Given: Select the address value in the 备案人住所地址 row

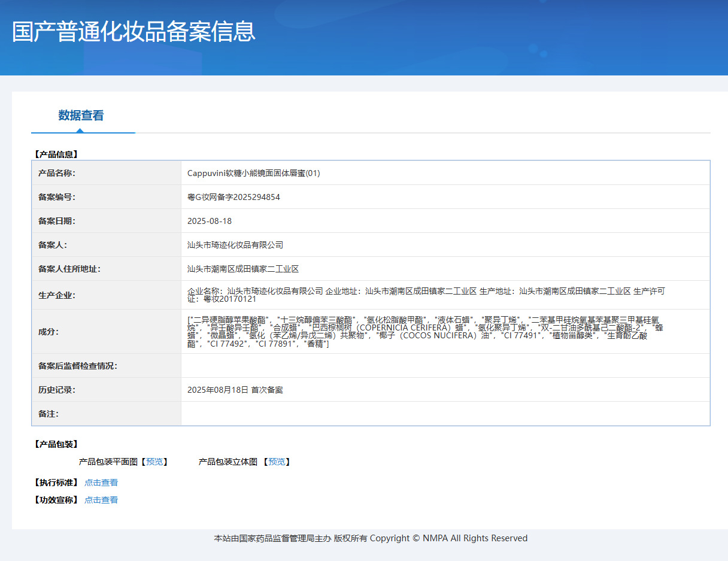Looking at the screenshot, I should (x=243, y=269).
